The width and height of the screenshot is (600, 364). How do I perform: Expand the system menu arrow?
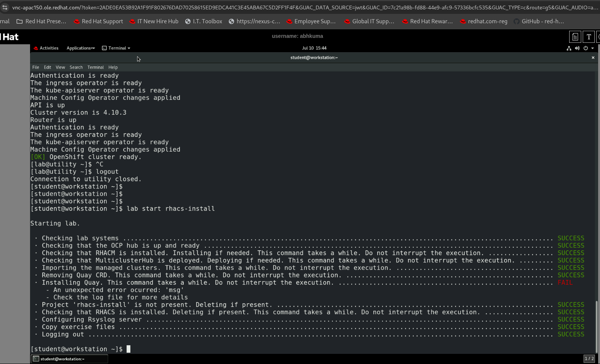[x=592, y=48]
